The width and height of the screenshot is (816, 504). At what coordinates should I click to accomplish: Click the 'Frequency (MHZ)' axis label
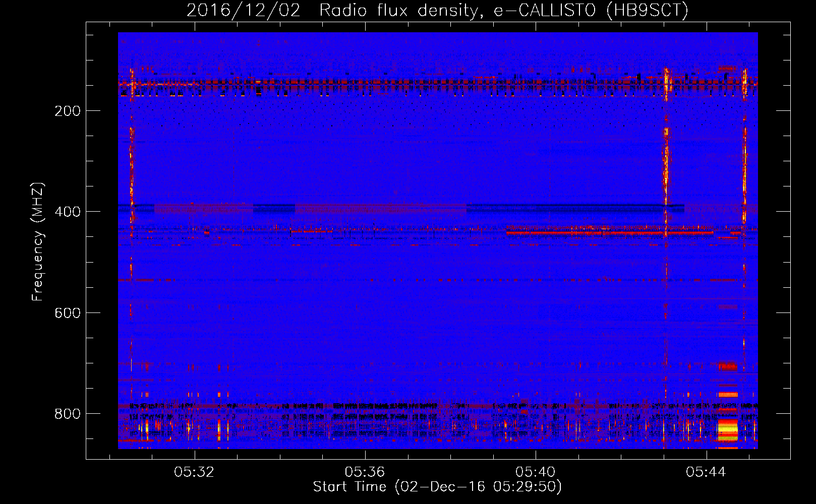click(38, 241)
